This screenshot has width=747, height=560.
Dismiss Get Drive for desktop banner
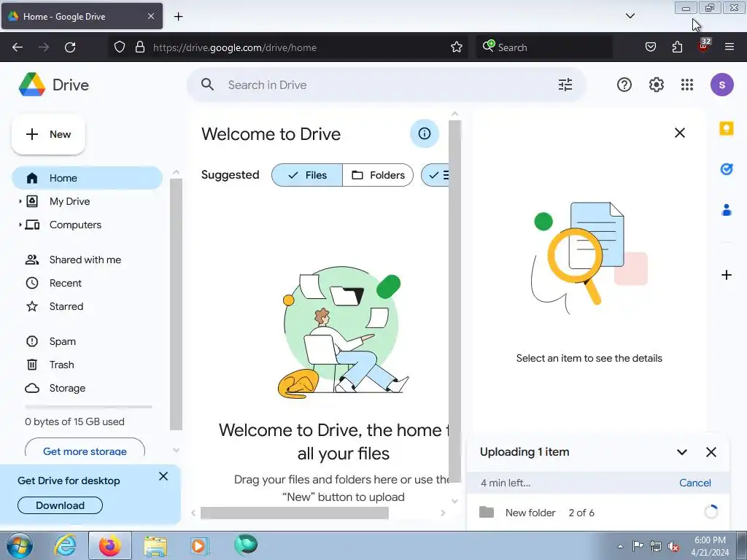pyautogui.click(x=163, y=476)
